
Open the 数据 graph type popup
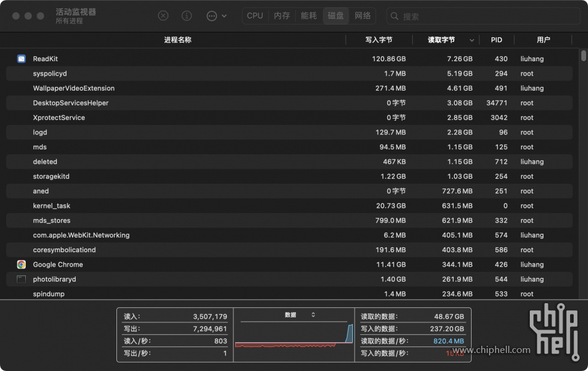[299, 315]
